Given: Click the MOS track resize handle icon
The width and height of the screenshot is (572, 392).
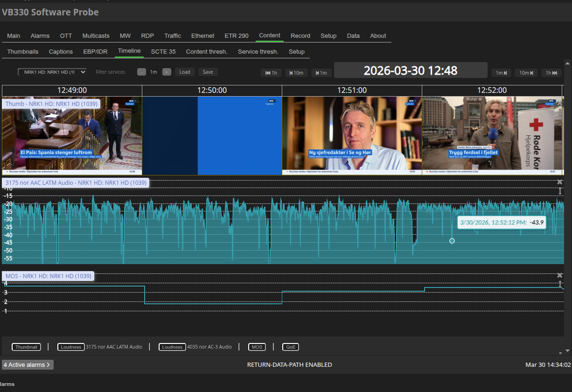Looking at the screenshot, I should click(560, 284).
